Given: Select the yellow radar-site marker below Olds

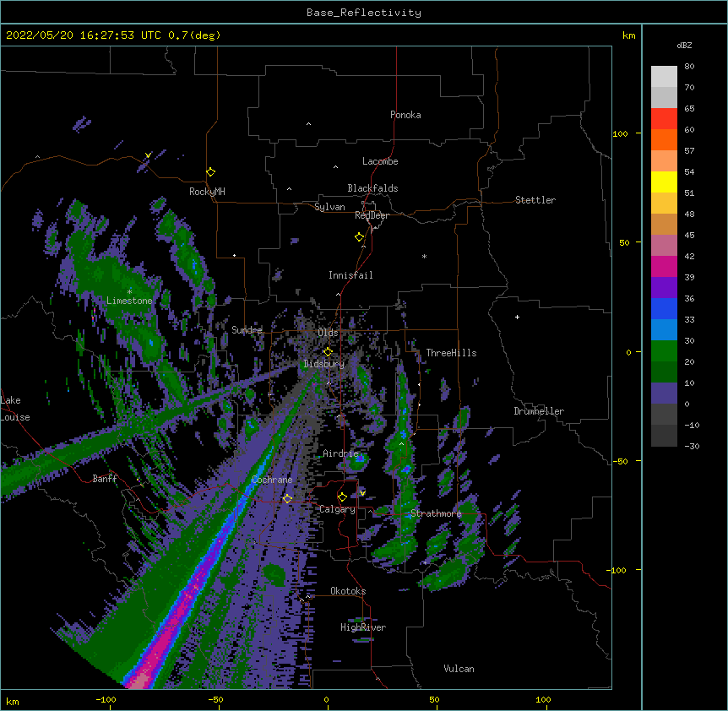Looking at the screenshot, I should [x=328, y=352].
